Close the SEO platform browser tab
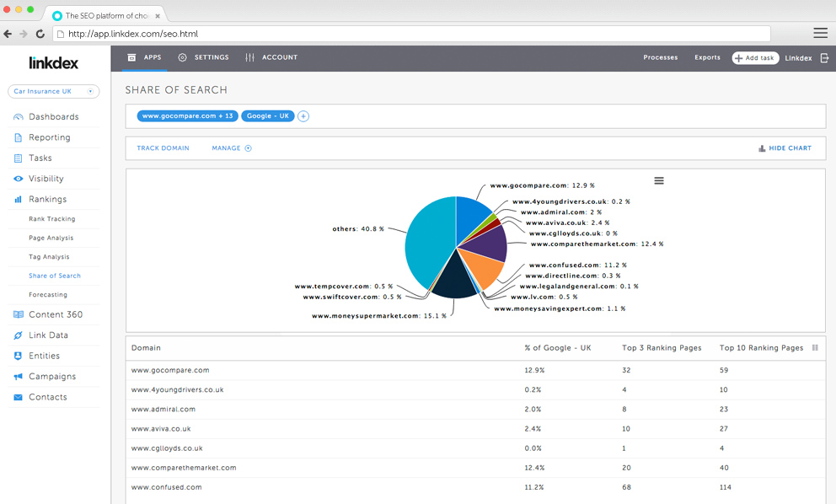The width and height of the screenshot is (836, 504). 158,16
